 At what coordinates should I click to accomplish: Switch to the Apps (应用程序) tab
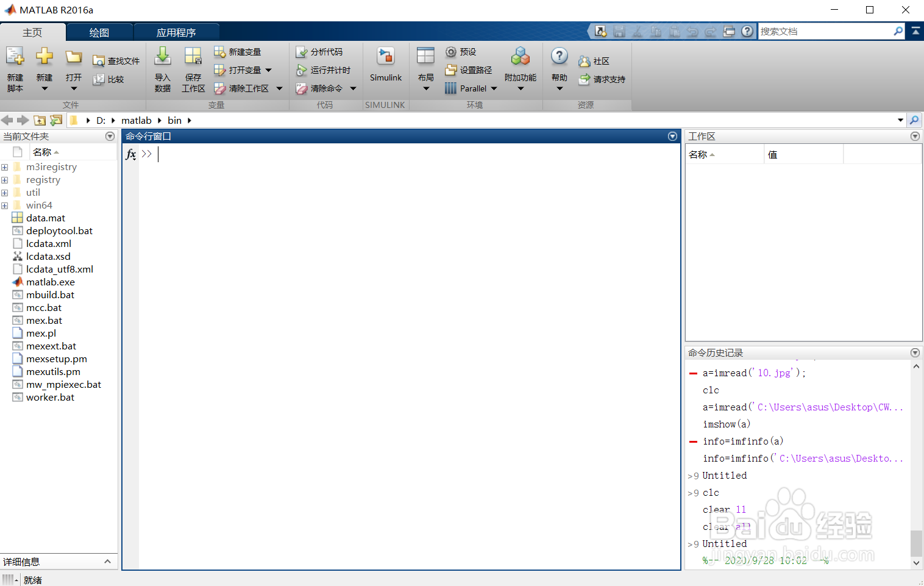pyautogui.click(x=176, y=32)
